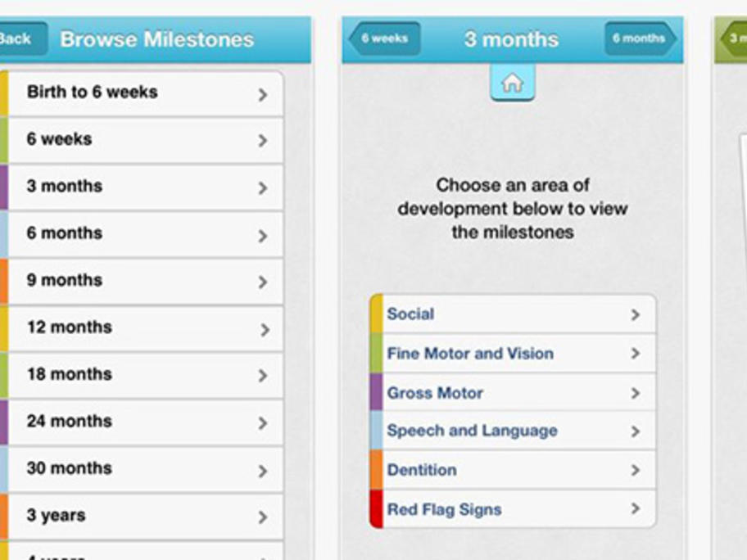This screenshot has height=560, width=747.
Task: Go to next 6 months milestone arrow
Action: click(x=641, y=38)
